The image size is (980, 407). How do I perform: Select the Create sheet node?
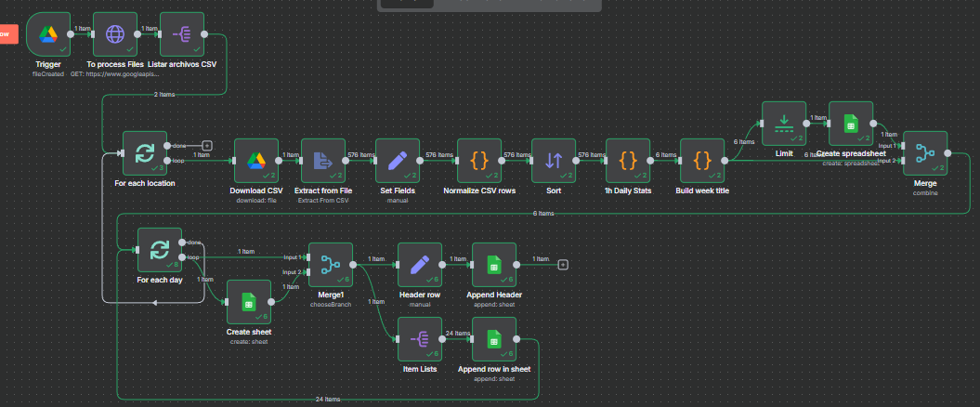[x=249, y=302]
